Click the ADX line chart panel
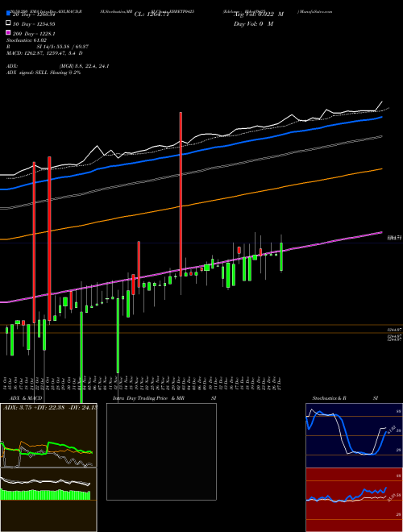Image resolution: width=403 pixels, height=532 pixels. tap(48, 435)
